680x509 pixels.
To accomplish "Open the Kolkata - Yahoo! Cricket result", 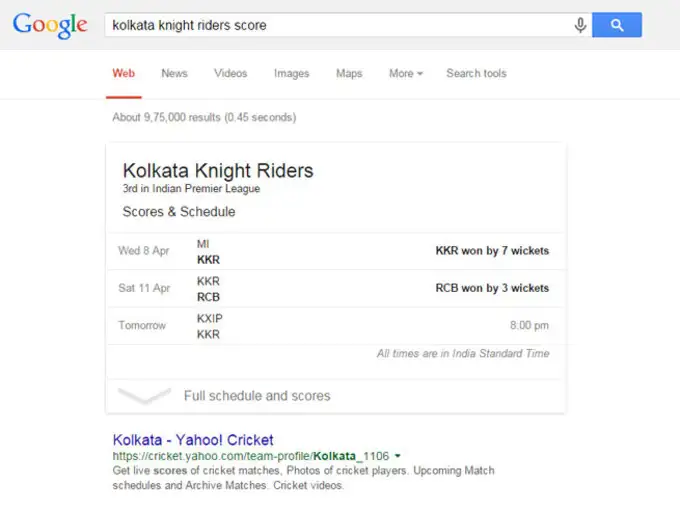I will [x=193, y=440].
